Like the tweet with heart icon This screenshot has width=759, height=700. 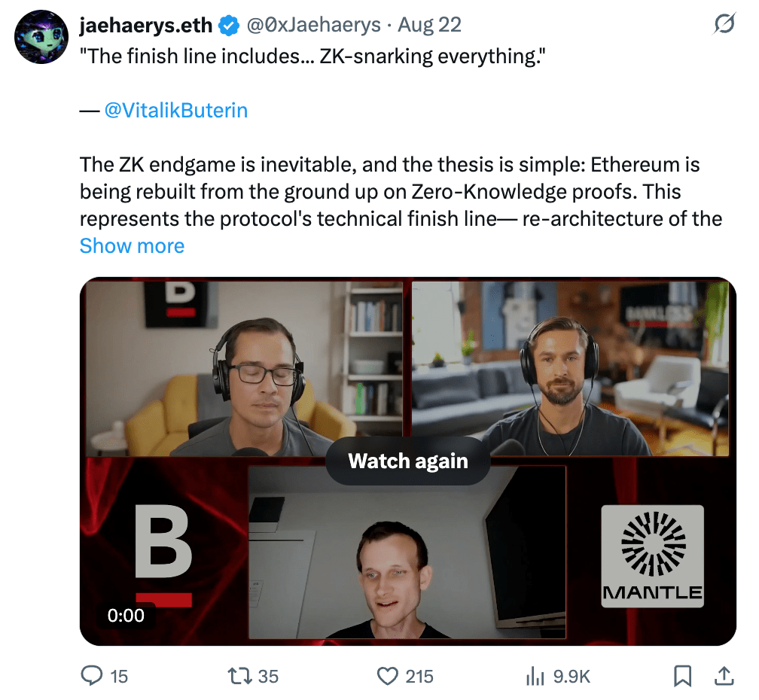[387, 677]
